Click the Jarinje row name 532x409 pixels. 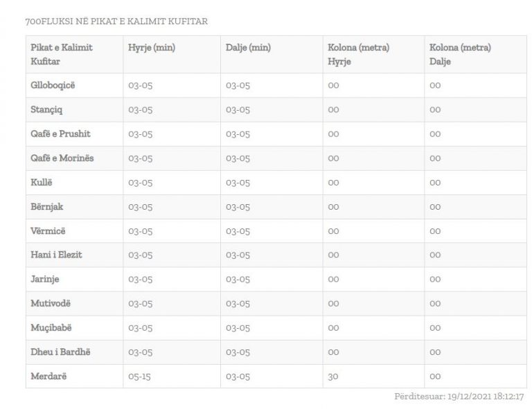[x=45, y=279]
